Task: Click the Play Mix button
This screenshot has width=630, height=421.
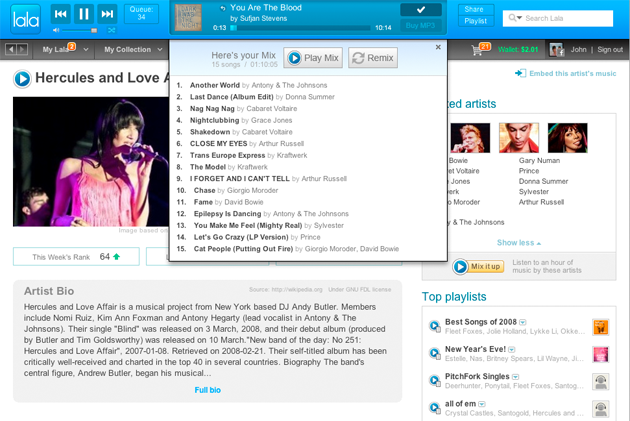Action: 313,58
